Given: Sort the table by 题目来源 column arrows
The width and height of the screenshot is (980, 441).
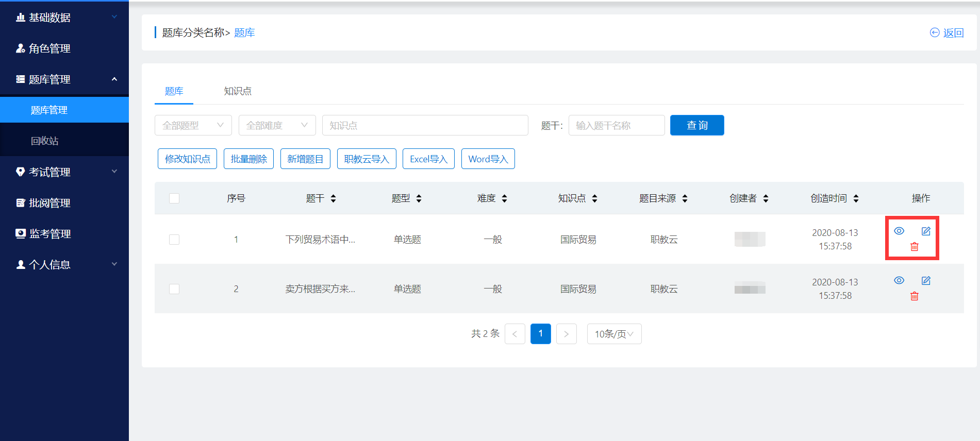Looking at the screenshot, I should point(685,198).
